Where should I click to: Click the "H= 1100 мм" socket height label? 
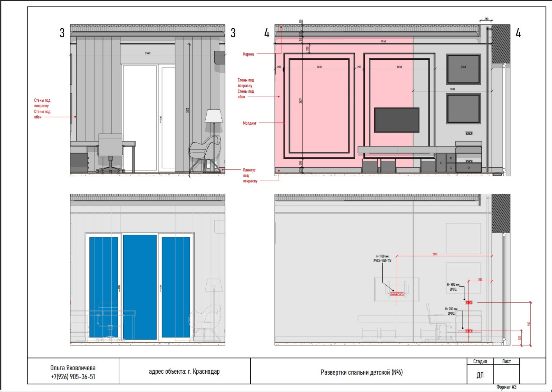(x=382, y=256)
